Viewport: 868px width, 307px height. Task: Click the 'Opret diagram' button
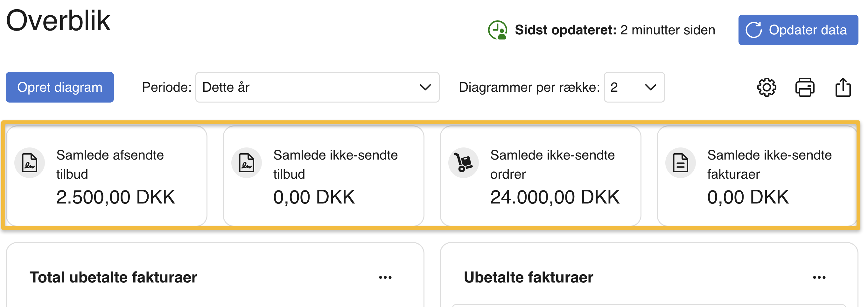tap(59, 87)
